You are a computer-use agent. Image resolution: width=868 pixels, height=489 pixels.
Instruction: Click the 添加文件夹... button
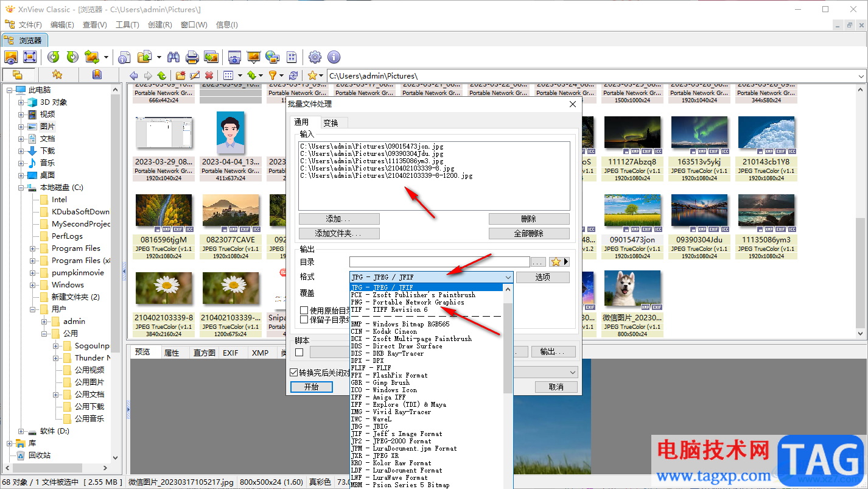339,233
